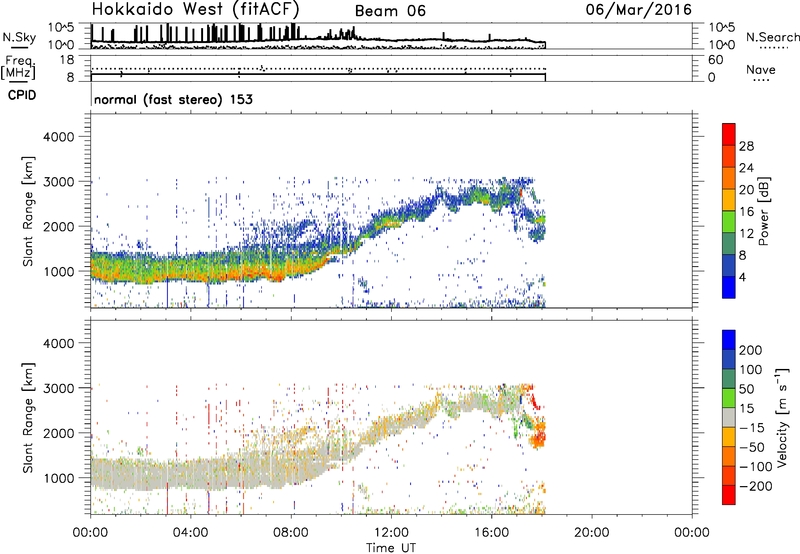This screenshot has width=800, height=554.
Task: Click the 'N.Sky' legend label
Action: [x=19, y=38]
